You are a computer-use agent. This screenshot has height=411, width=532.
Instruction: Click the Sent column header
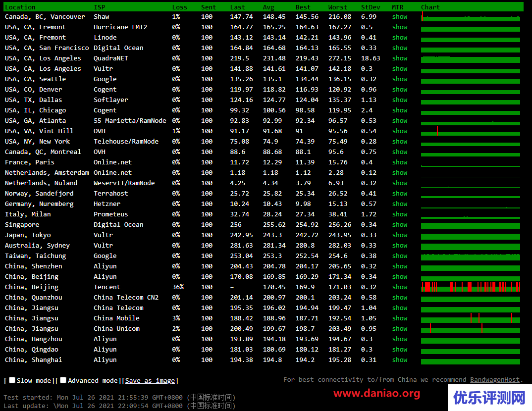click(209, 7)
